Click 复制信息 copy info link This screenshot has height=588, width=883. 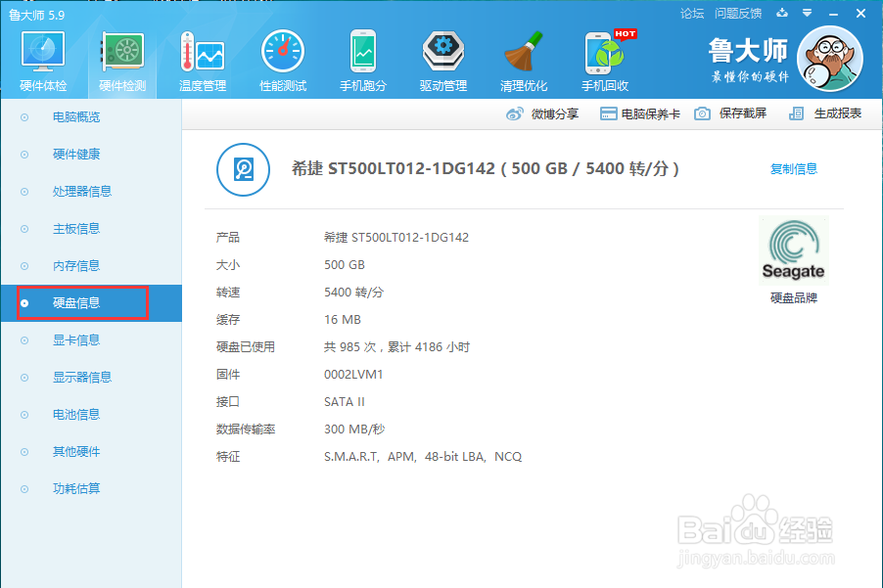tap(794, 169)
